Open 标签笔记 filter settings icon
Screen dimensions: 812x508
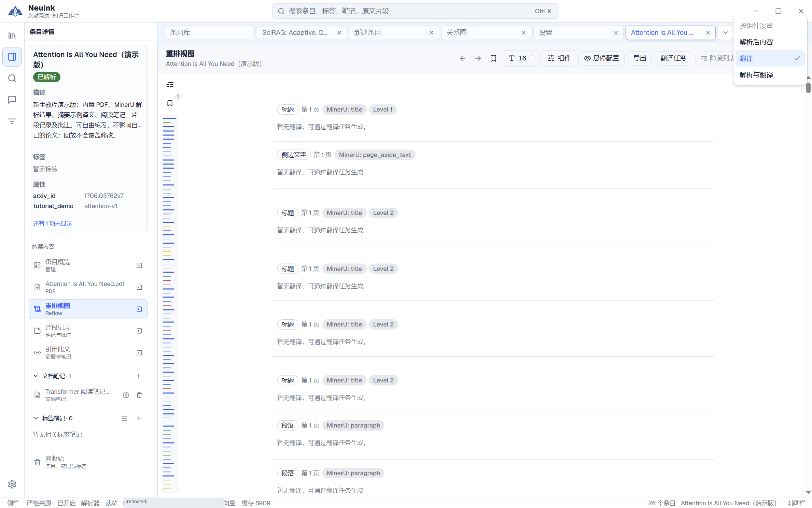pos(124,418)
